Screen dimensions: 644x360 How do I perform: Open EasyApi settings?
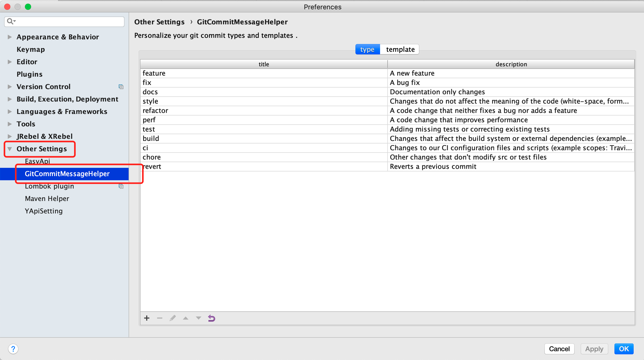click(x=37, y=161)
